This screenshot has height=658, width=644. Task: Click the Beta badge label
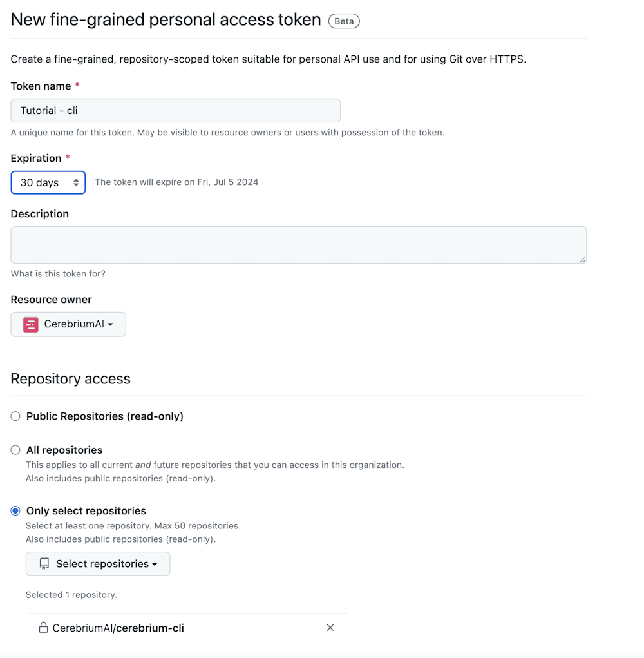click(x=344, y=21)
